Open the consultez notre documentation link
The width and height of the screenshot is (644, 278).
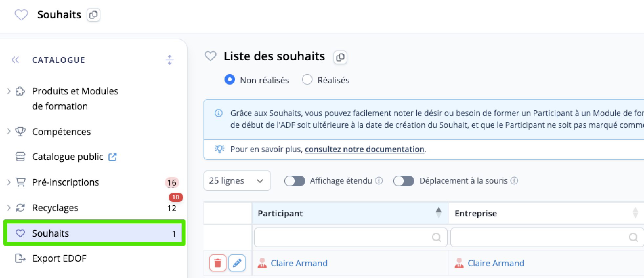click(364, 149)
